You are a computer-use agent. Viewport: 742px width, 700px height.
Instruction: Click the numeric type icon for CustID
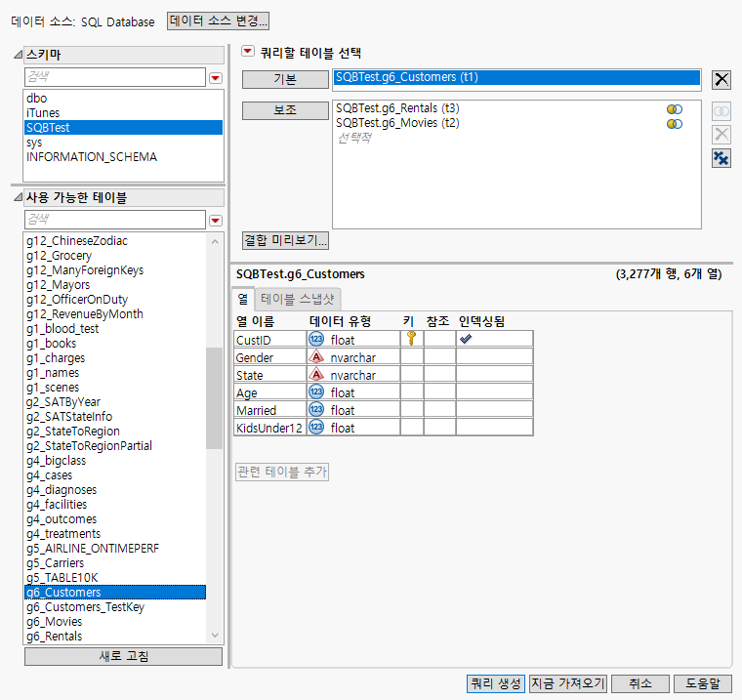pyautogui.click(x=316, y=339)
